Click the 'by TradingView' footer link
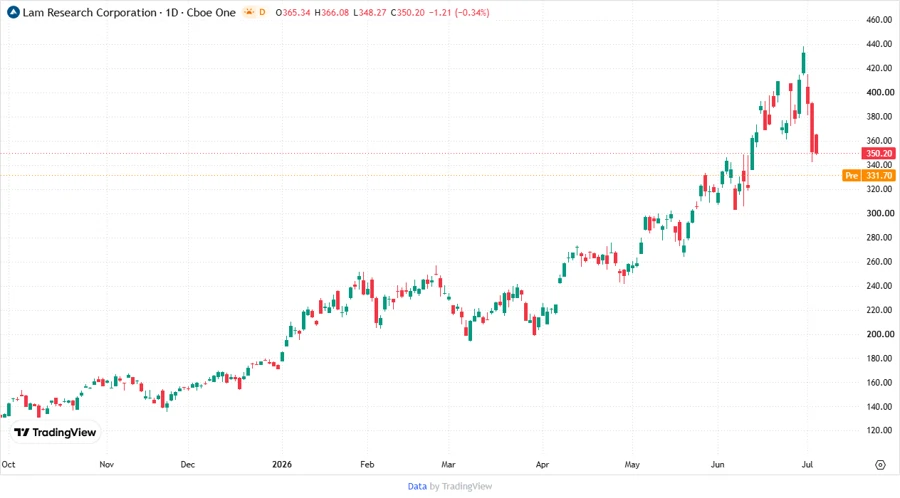This screenshot has width=900, height=498. [x=461, y=487]
